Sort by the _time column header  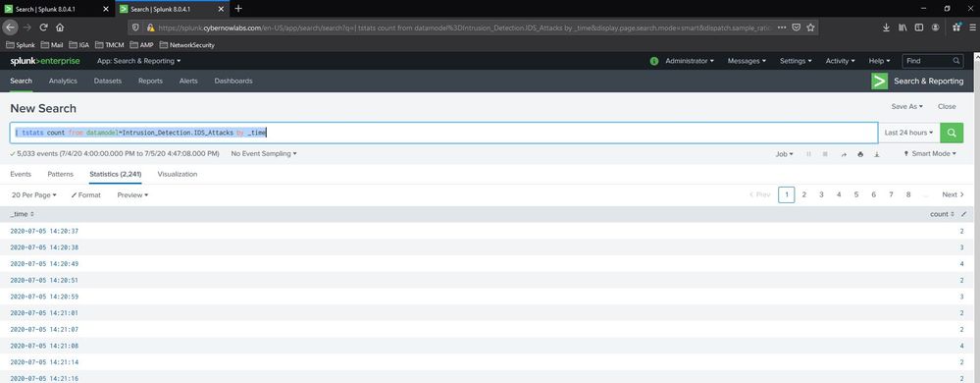[x=22, y=214]
